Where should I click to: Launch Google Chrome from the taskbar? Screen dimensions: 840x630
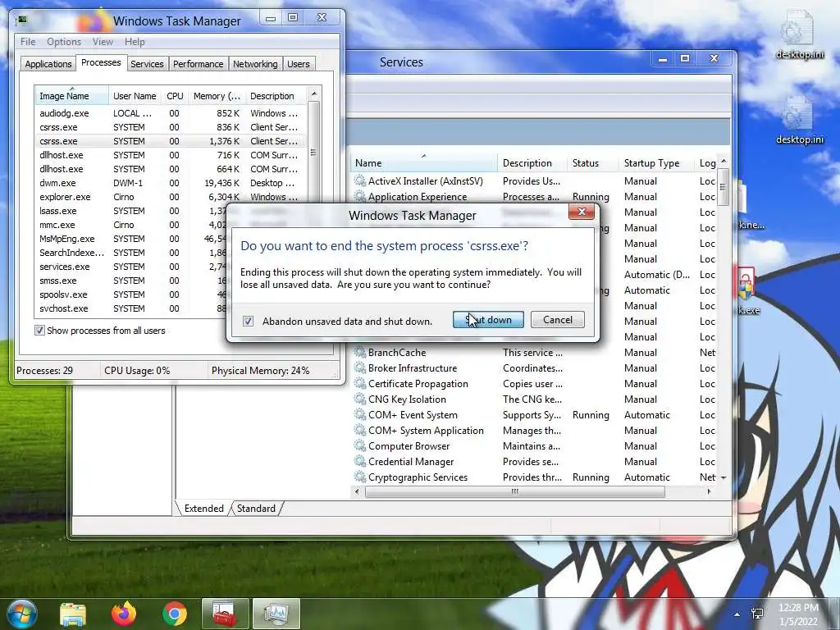point(175,614)
